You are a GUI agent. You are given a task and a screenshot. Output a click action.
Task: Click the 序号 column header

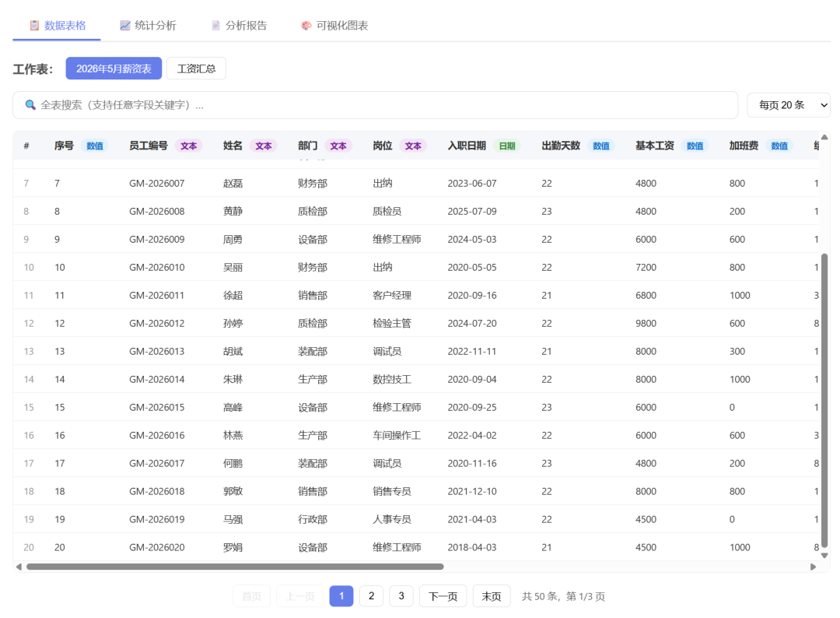point(64,146)
